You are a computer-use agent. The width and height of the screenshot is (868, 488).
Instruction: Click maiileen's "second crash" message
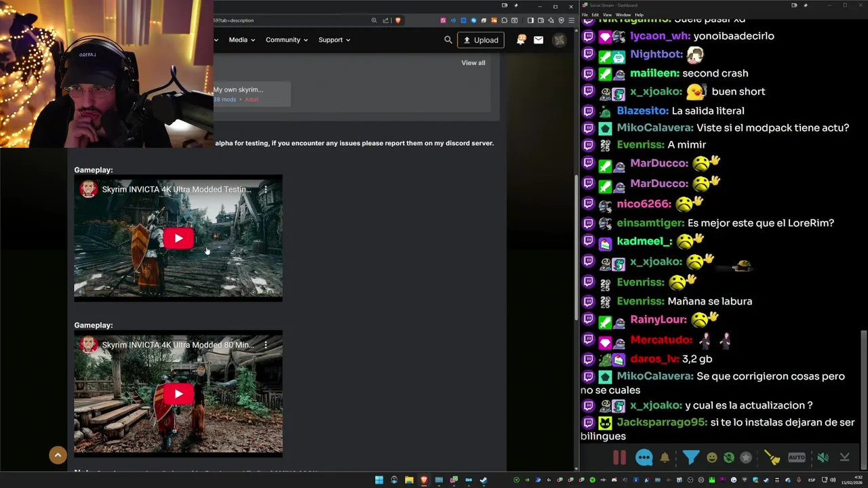pos(715,73)
